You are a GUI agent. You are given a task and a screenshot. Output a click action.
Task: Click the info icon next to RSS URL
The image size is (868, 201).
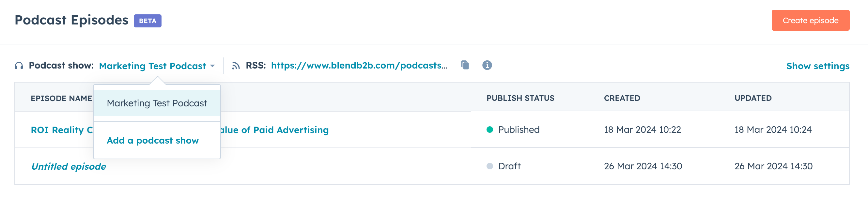click(x=488, y=65)
